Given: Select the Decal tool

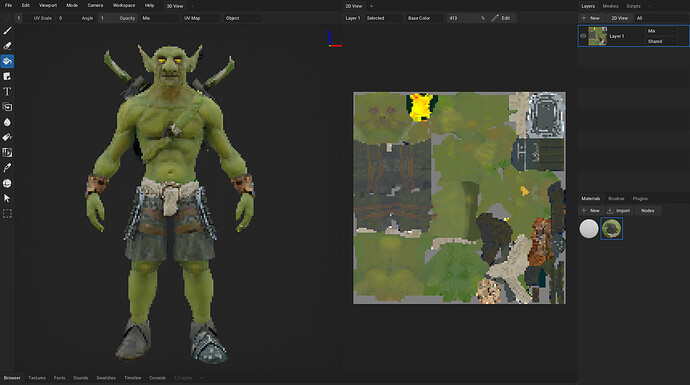Looking at the screenshot, I should [7, 77].
